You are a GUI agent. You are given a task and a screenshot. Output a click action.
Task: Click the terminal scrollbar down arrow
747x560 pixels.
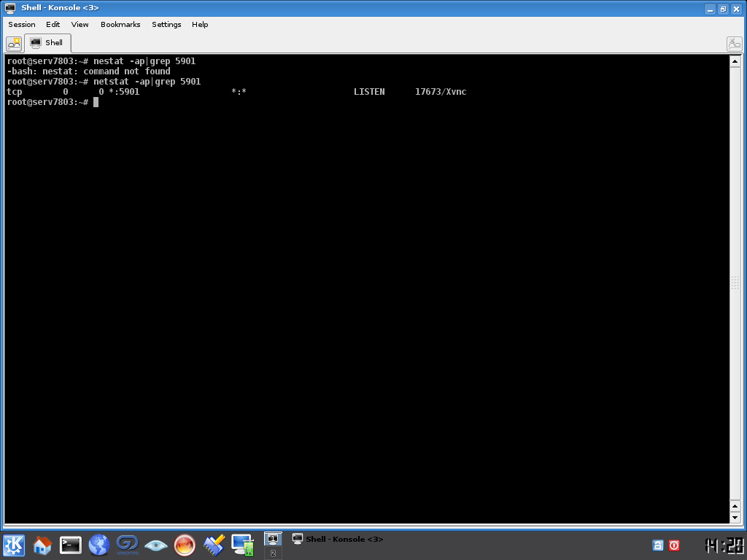(x=735, y=517)
